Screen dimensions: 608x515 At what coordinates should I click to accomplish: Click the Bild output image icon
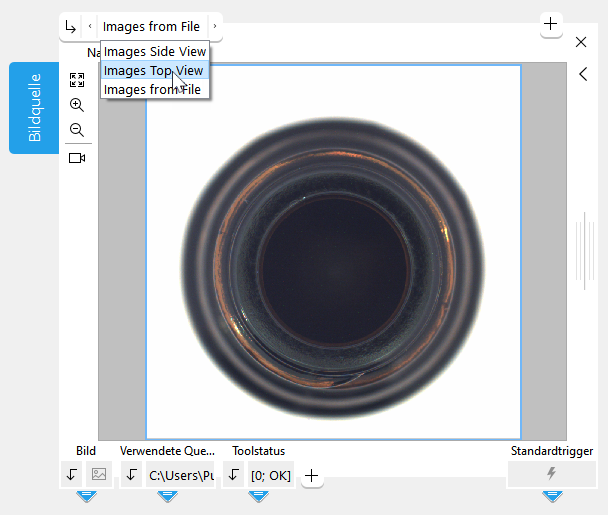pos(98,475)
